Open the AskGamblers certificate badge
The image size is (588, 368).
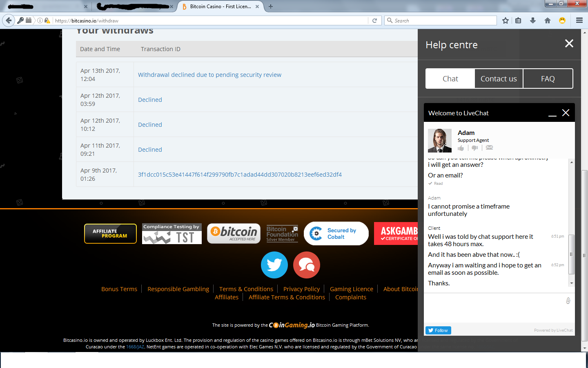tap(396, 233)
